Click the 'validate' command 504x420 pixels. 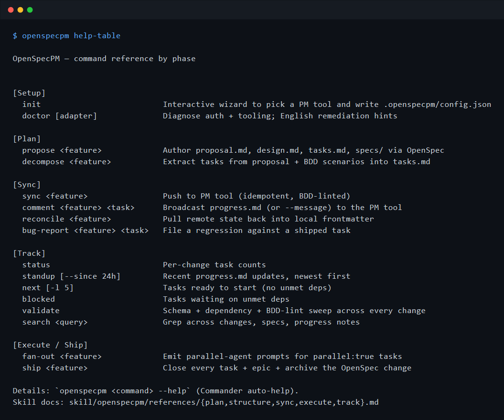41,311
